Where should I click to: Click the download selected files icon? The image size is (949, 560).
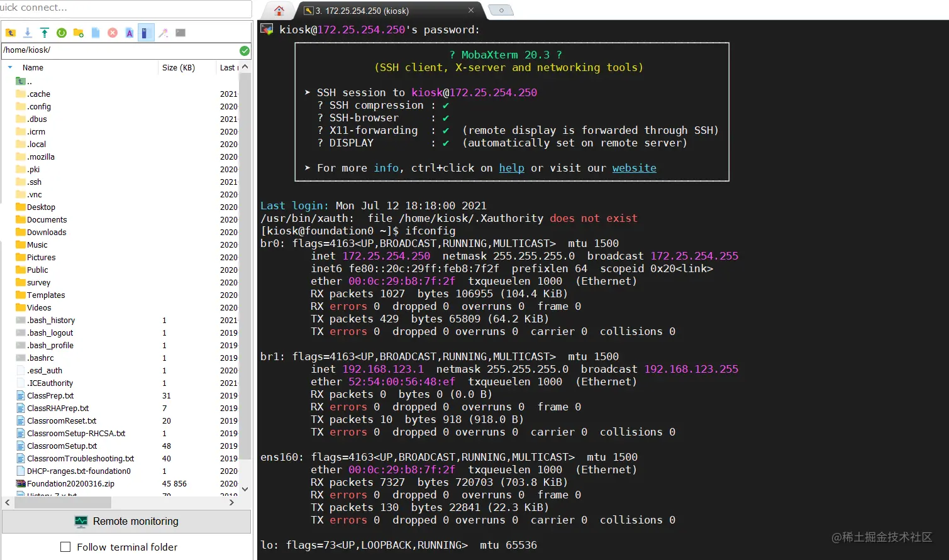click(x=28, y=33)
